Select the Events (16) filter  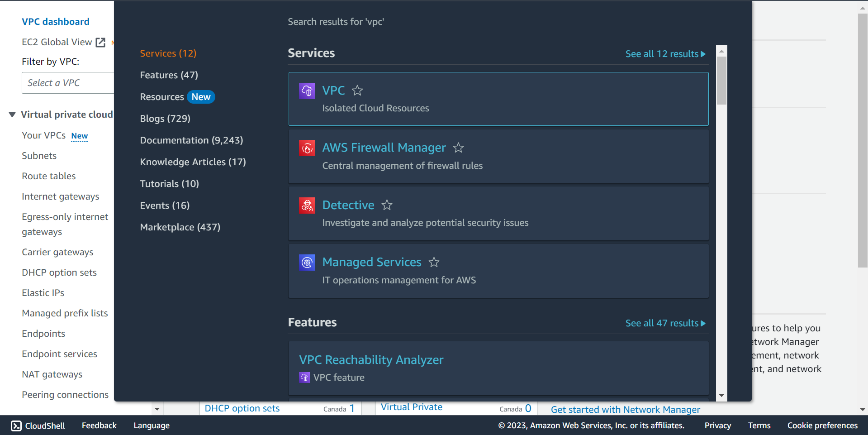pos(165,206)
